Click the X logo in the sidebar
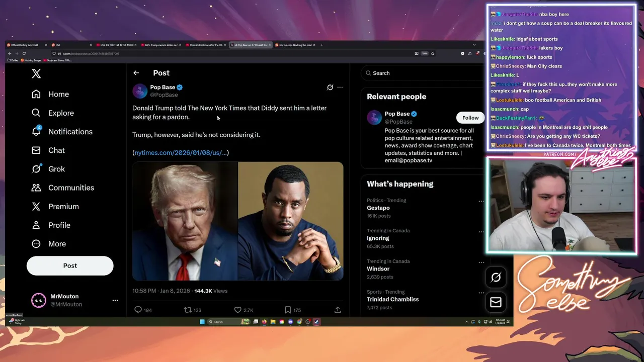This screenshot has width=644, height=362. 36,74
